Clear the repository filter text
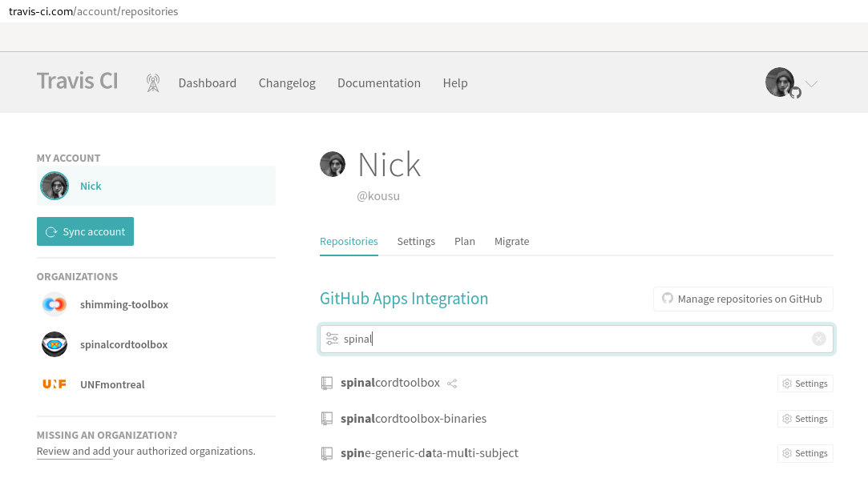The image size is (868, 478). coord(819,339)
